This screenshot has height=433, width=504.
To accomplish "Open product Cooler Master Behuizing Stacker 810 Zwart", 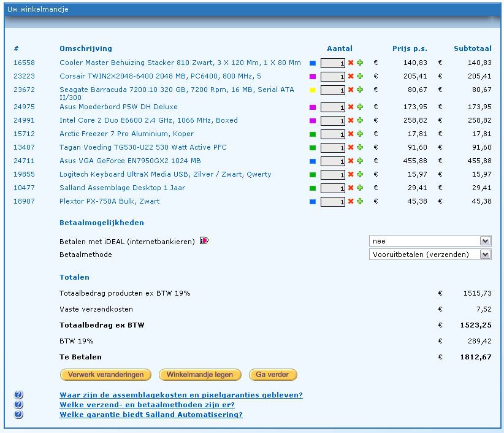I will [180, 63].
